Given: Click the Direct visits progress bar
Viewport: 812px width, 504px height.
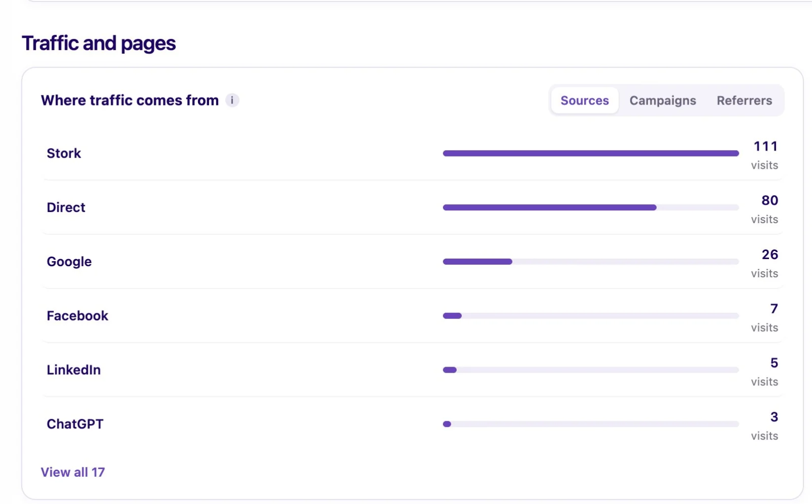Looking at the screenshot, I should click(591, 207).
